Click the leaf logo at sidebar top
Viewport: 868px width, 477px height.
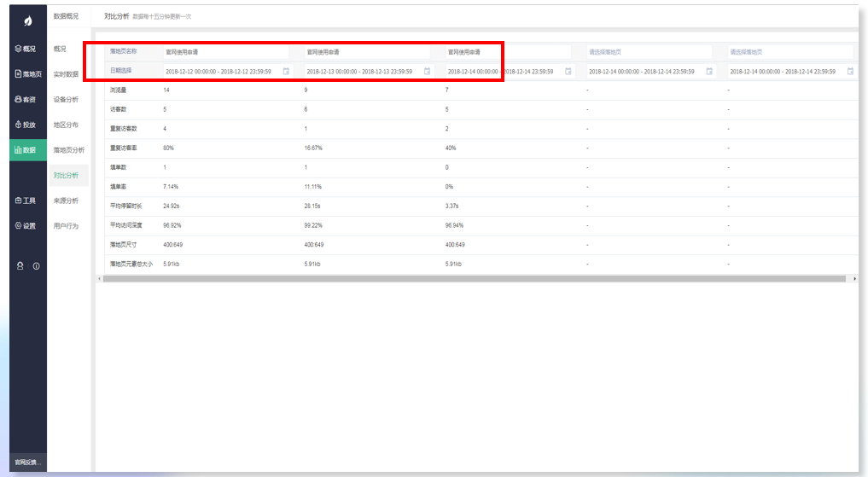click(x=28, y=20)
